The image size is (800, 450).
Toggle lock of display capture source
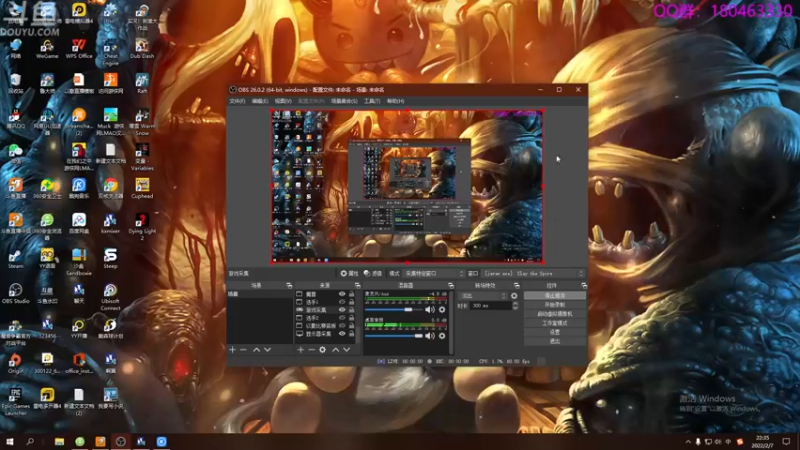tap(352, 334)
